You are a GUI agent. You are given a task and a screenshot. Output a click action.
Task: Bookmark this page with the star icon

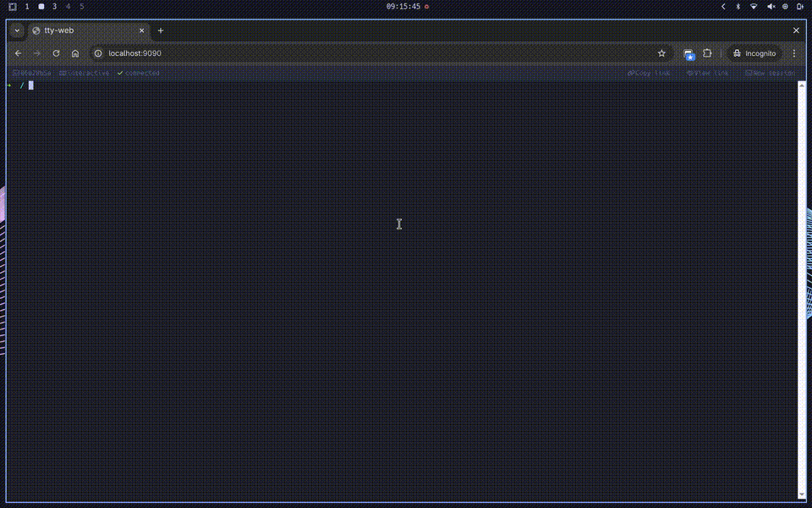click(x=661, y=53)
